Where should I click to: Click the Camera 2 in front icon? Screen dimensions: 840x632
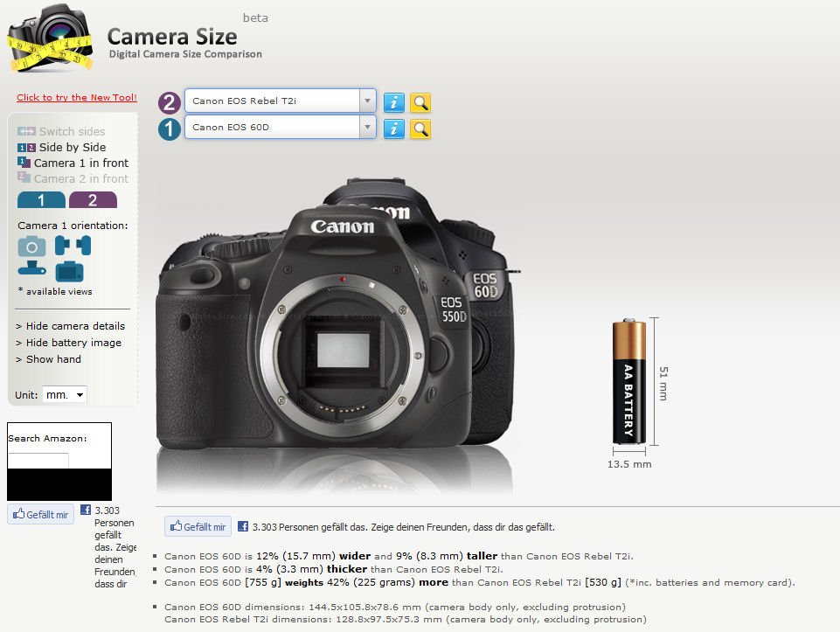(x=24, y=177)
